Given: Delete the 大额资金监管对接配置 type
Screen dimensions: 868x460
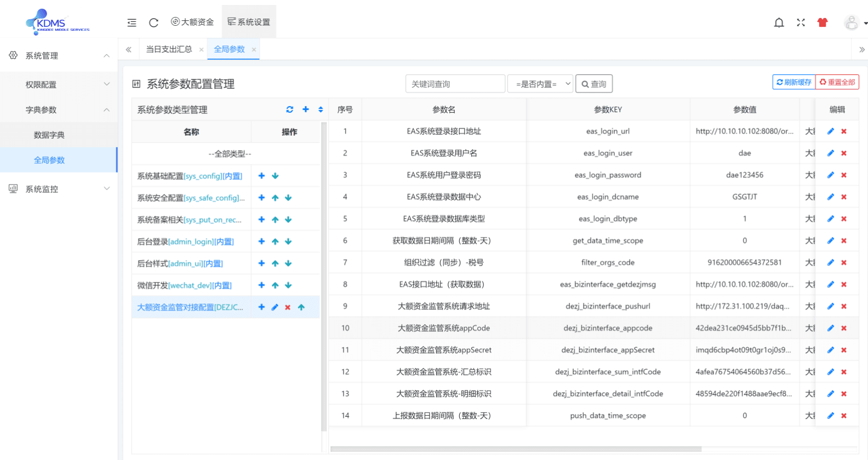Looking at the screenshot, I should 288,307.
